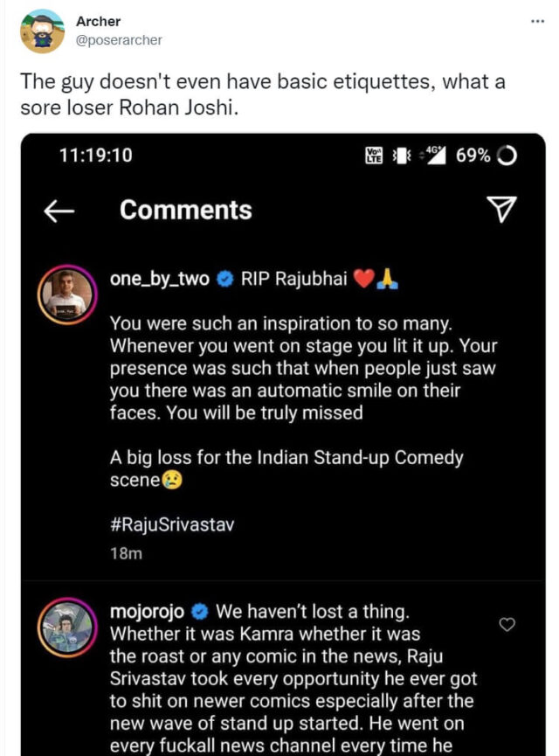Tap the back arrow beside Comments

click(59, 211)
